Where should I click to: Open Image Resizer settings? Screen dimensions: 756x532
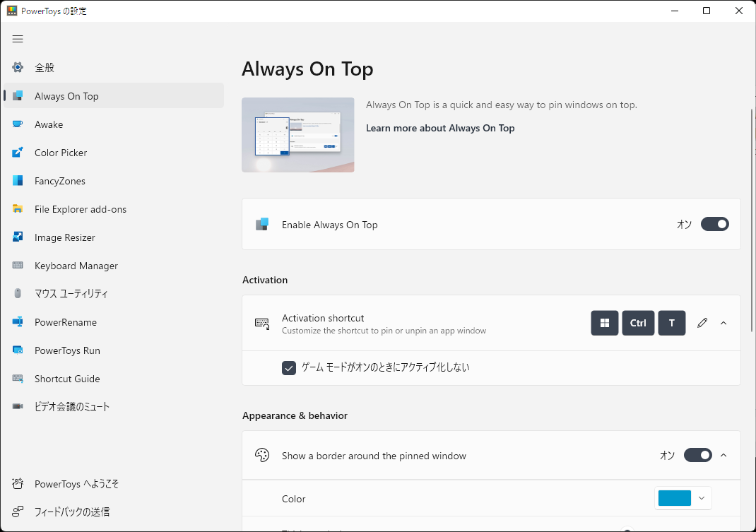114,237
